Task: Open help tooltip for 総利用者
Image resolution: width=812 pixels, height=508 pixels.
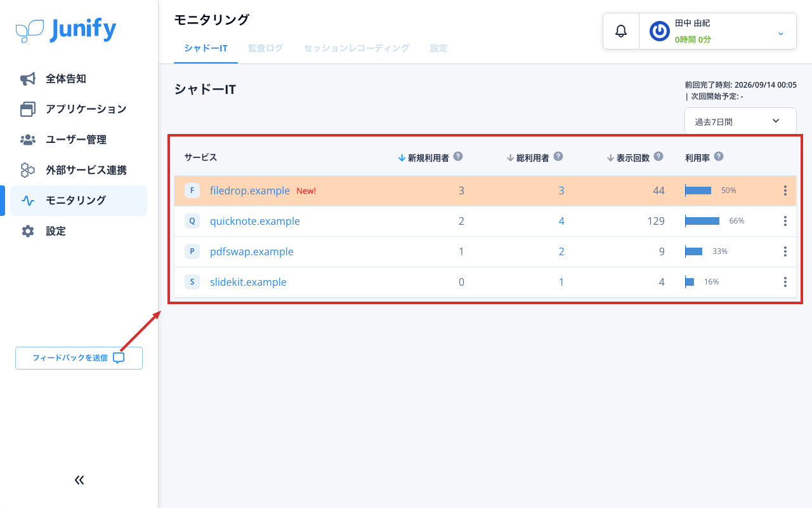Action: [558, 156]
